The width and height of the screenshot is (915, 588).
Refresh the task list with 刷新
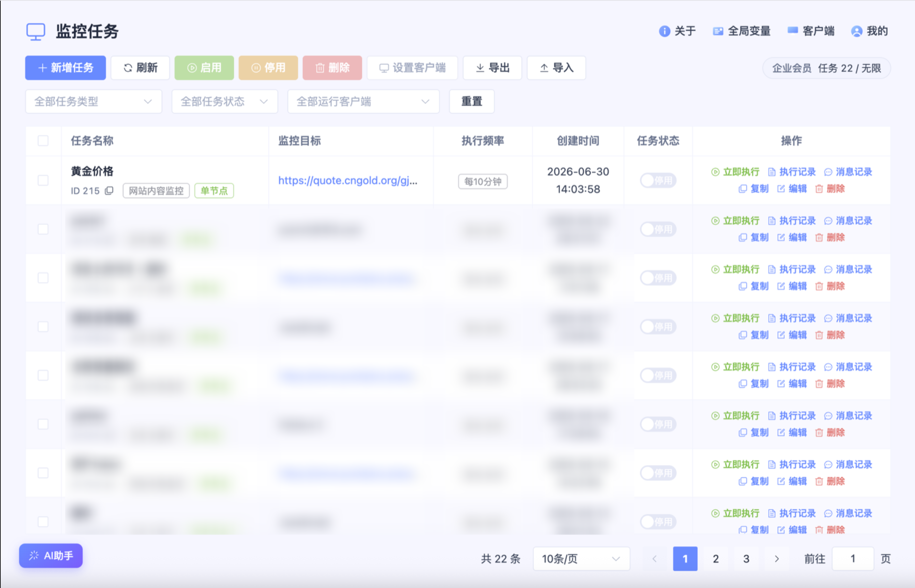pos(140,68)
